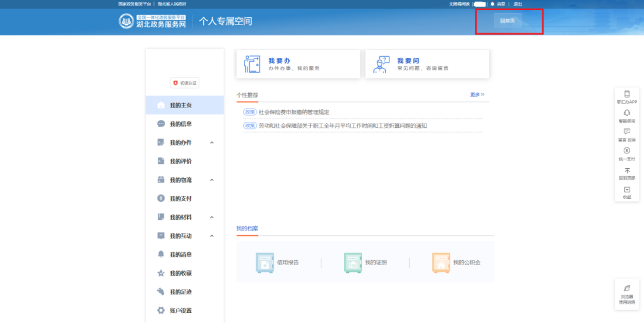Open 我的足迹 footprint icon

(161, 292)
